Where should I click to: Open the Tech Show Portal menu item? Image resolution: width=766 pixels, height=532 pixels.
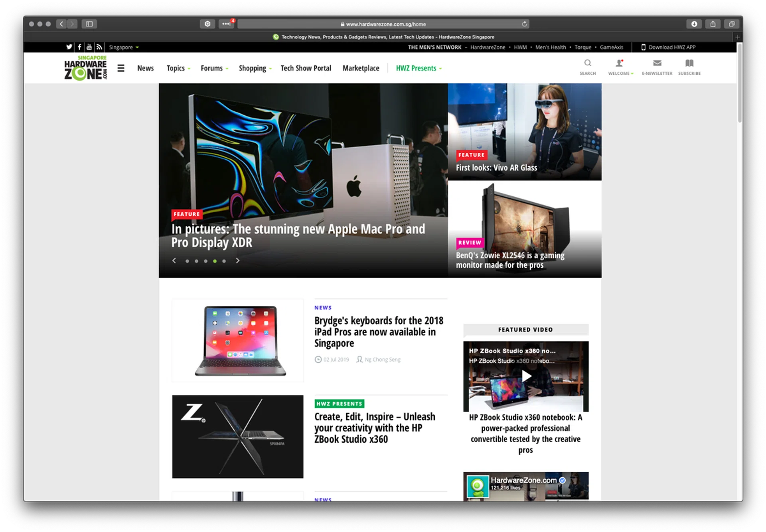(x=306, y=68)
